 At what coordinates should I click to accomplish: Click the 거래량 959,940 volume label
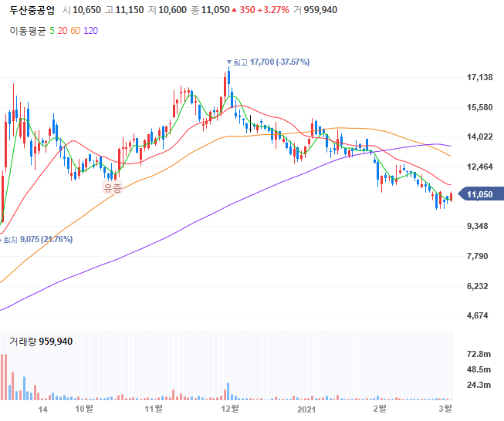pyautogui.click(x=41, y=342)
